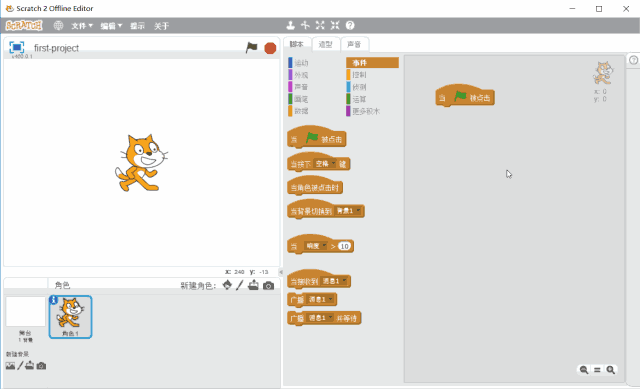This screenshot has width=640, height=389.
Task: Click the green-flag hat block in the script area
Action: coord(465,96)
